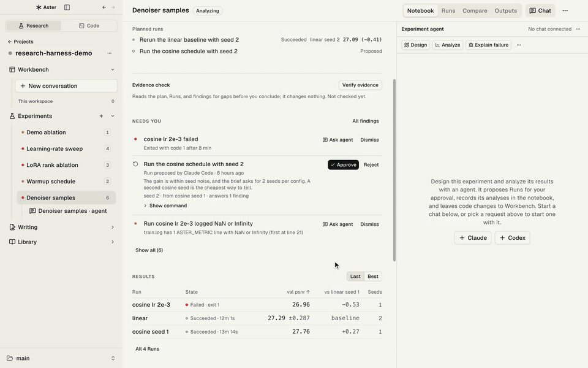The width and height of the screenshot is (588, 368).
Task: Open the cosine lr 2e-3 run row
Action: (x=257, y=305)
